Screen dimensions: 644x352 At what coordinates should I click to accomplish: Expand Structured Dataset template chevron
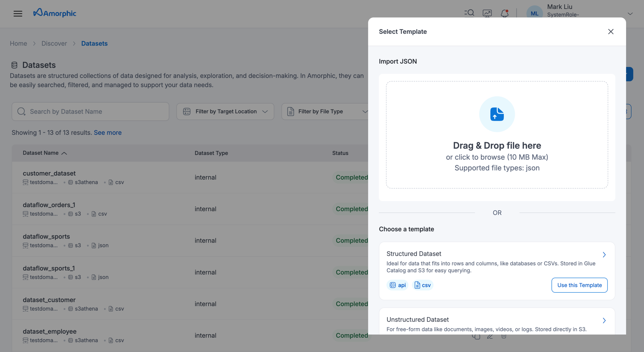(604, 254)
